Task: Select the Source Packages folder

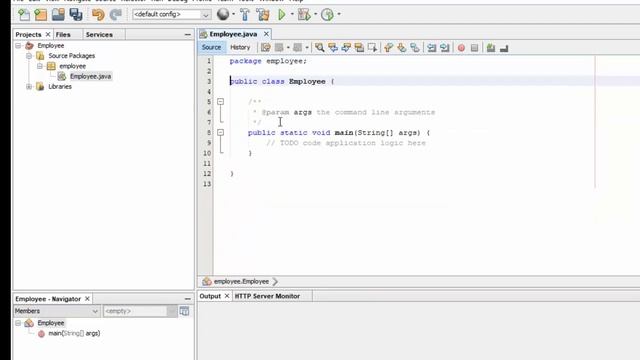Action: coord(71,56)
